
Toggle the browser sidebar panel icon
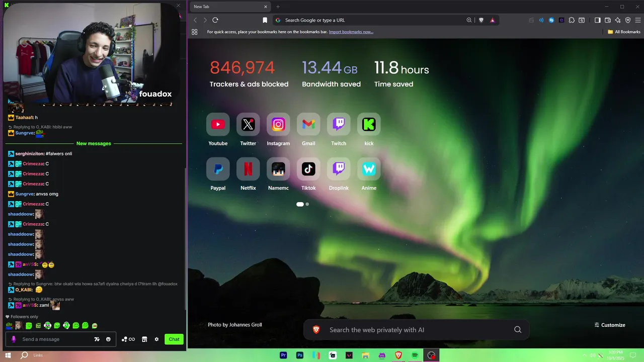597,20
